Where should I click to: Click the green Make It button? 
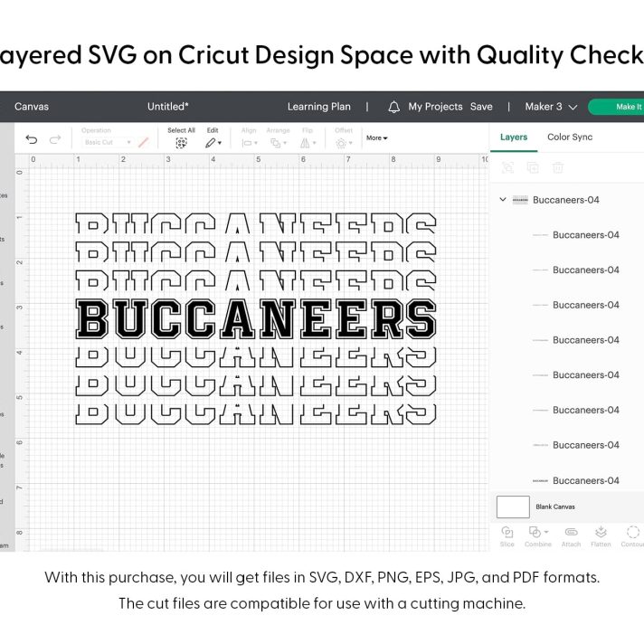point(616,107)
